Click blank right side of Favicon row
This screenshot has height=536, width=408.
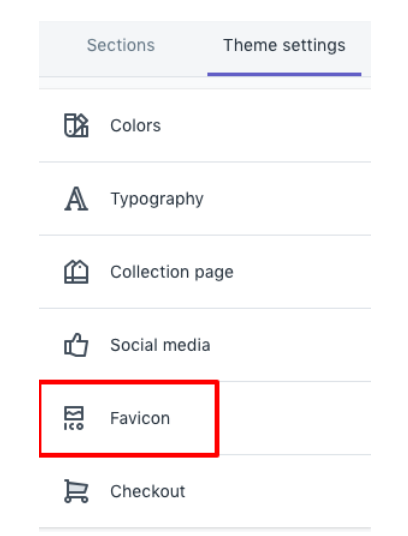[x=295, y=418]
